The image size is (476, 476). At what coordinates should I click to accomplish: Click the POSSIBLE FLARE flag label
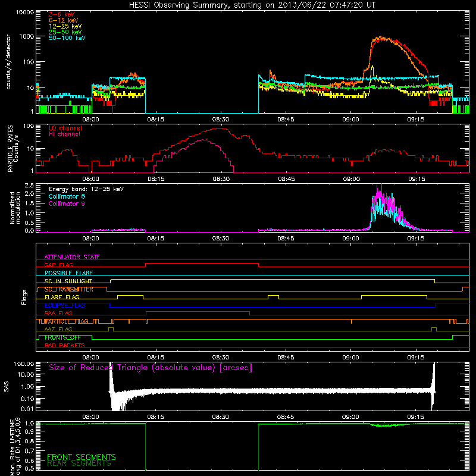coord(68,273)
